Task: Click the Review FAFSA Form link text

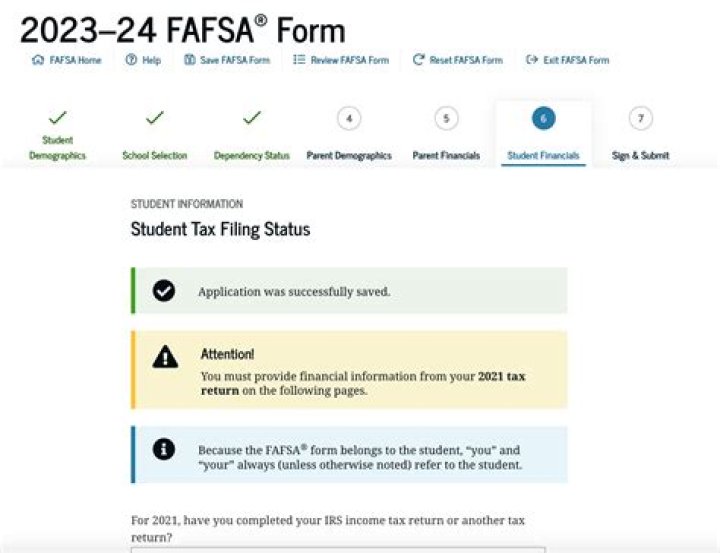Action: pos(350,60)
